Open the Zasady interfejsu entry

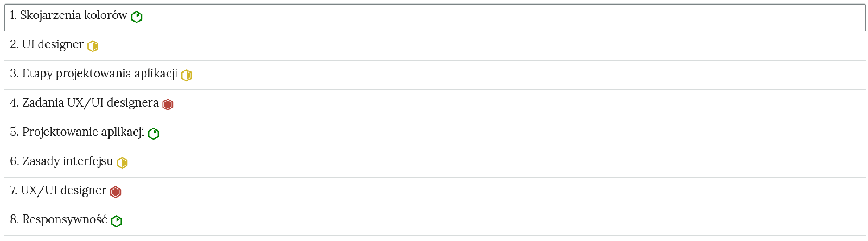click(68, 161)
